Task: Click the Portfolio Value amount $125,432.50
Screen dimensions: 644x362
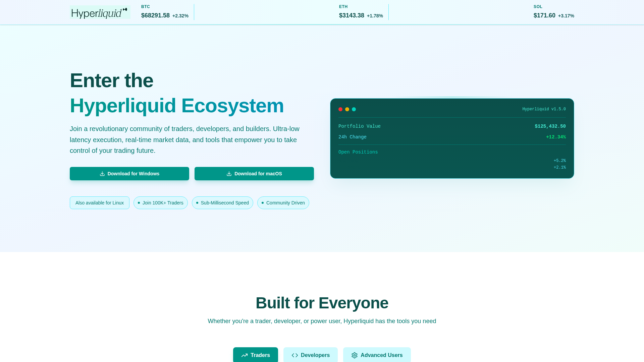Action: 550,126
